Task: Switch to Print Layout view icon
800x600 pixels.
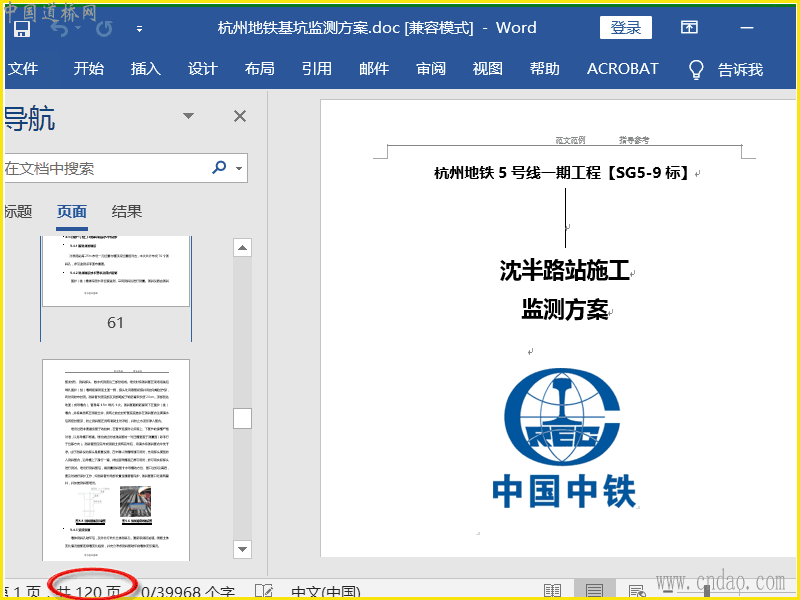Action: [594, 591]
